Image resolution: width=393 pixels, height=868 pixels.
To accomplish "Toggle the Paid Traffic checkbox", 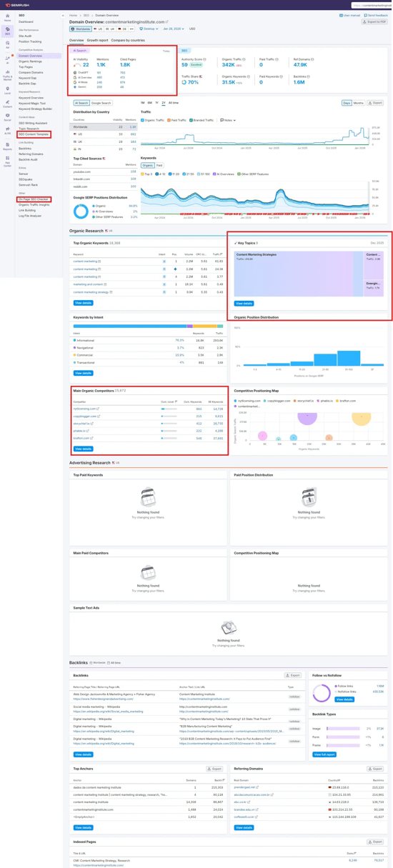I will [168, 120].
